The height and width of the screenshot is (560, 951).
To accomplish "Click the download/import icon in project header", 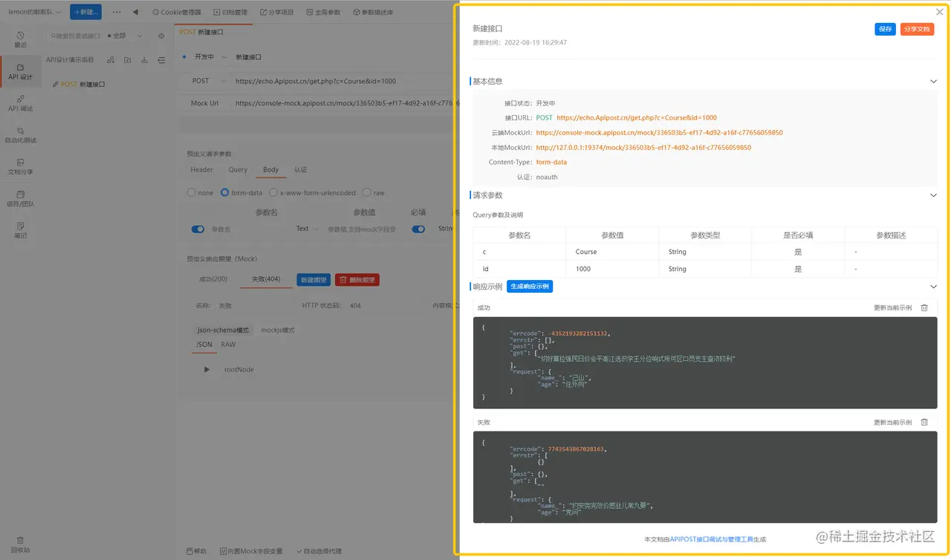I will coord(144,60).
